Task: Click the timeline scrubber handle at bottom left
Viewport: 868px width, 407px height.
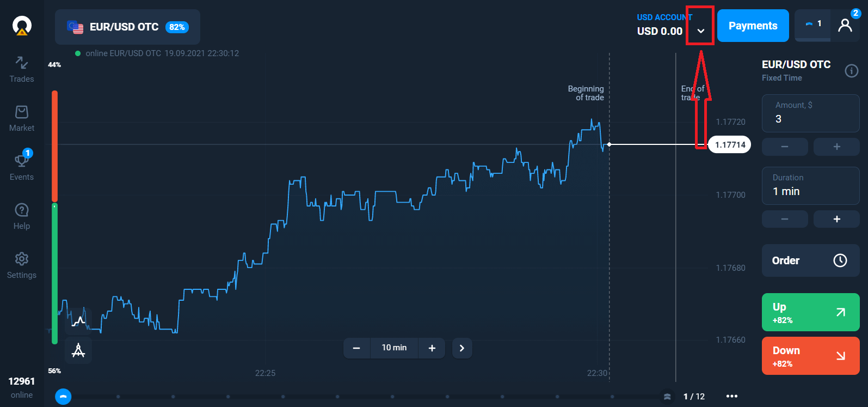Action: [x=63, y=397]
